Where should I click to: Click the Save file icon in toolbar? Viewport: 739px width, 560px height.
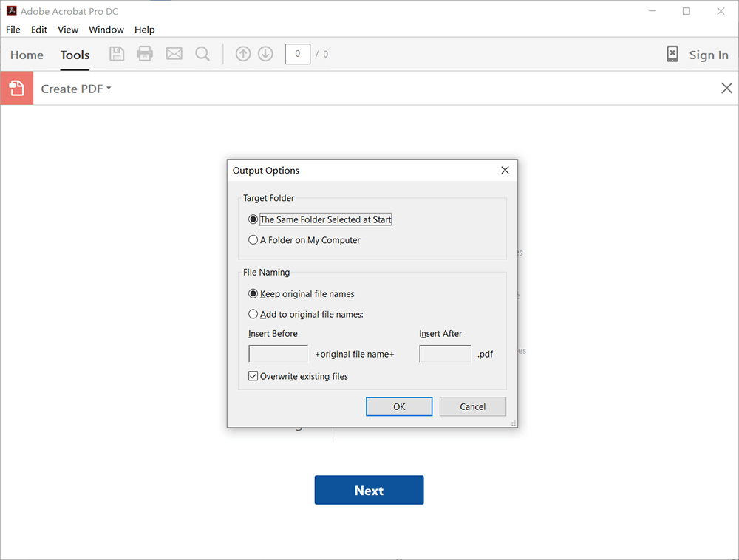[117, 54]
